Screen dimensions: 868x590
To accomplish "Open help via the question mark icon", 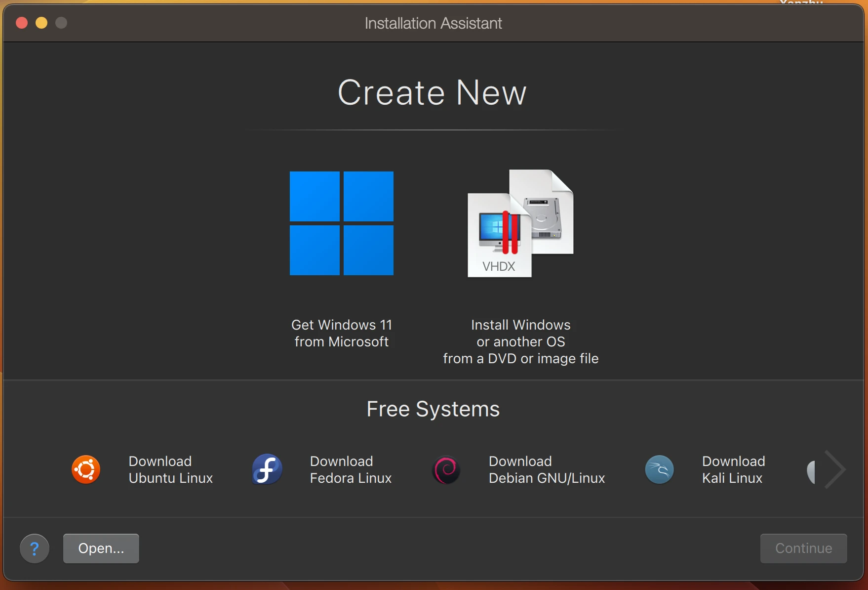I will click(x=34, y=548).
